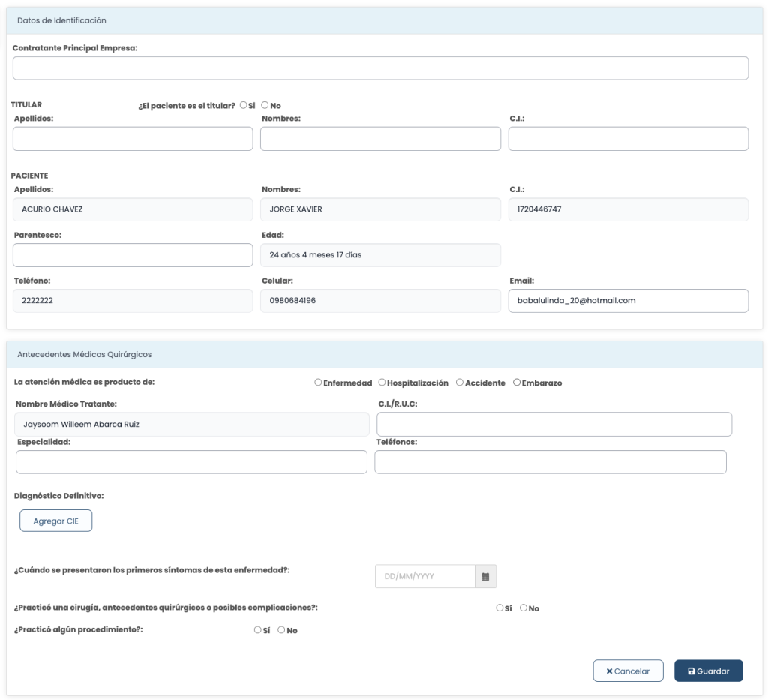Focus the Contratante Principal Empresa field
The height and width of the screenshot is (700, 768).
(380, 68)
